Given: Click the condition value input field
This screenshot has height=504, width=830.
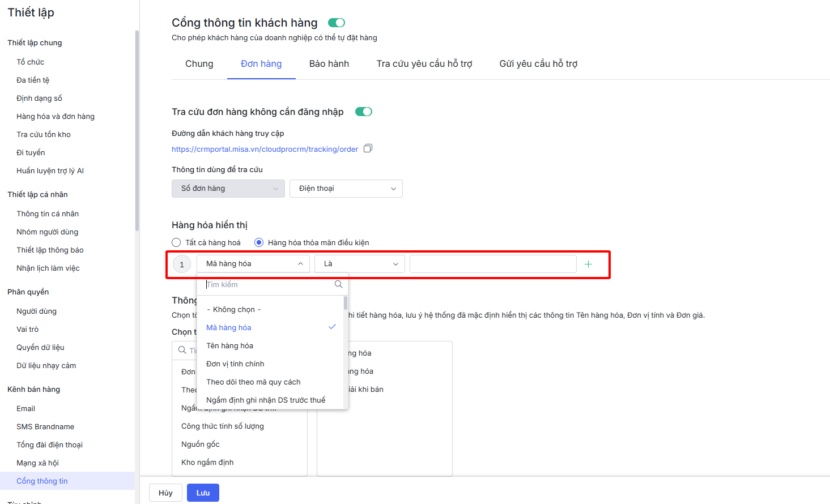Looking at the screenshot, I should pos(492,264).
